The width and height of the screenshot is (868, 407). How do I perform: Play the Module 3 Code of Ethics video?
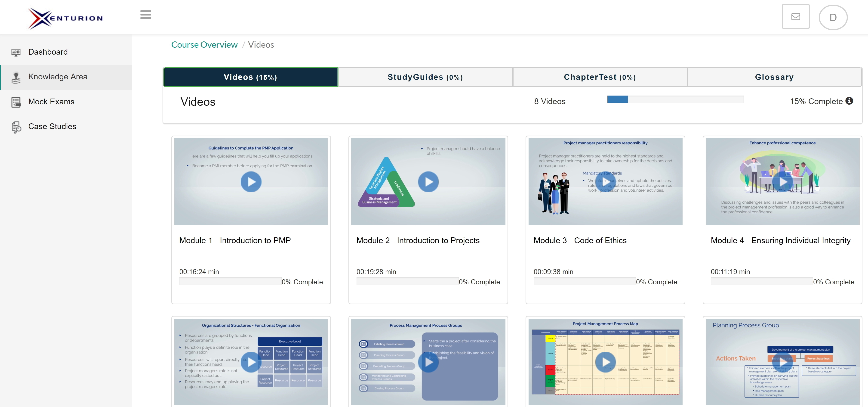pos(605,182)
